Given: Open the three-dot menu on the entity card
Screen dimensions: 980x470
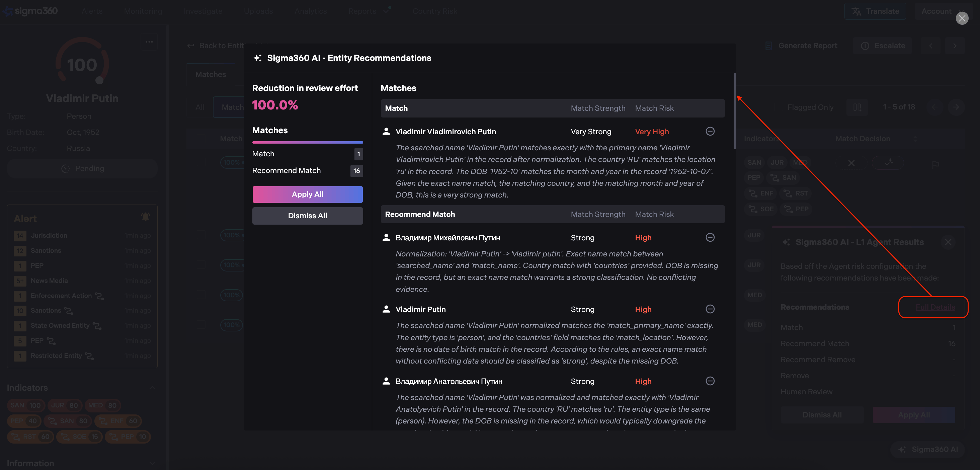Looking at the screenshot, I should point(149,42).
